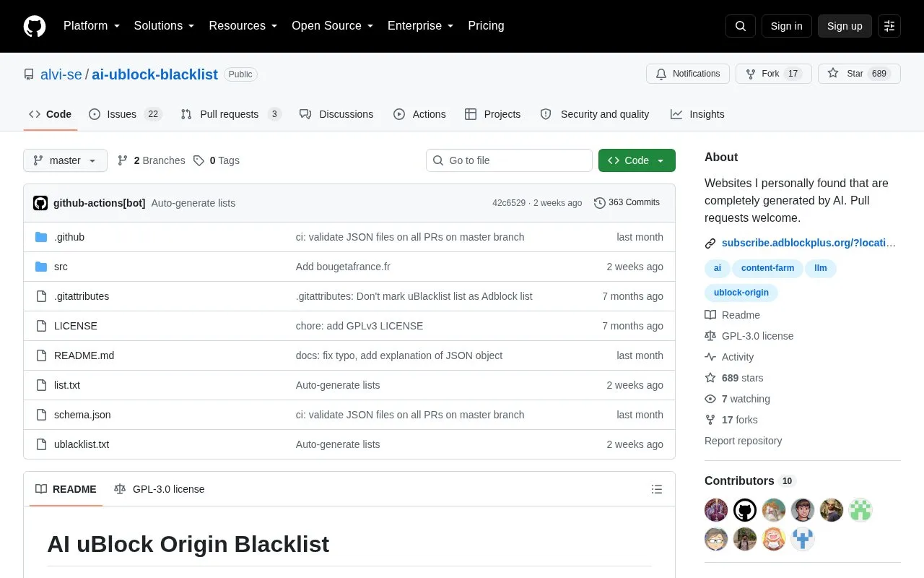Star the repository
Image resolution: width=924 pixels, height=578 pixels.
pos(859,74)
